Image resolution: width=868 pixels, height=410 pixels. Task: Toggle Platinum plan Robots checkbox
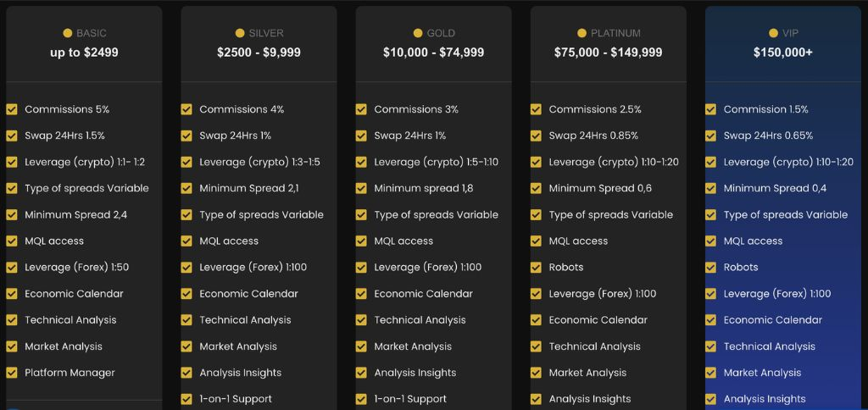[536, 267]
